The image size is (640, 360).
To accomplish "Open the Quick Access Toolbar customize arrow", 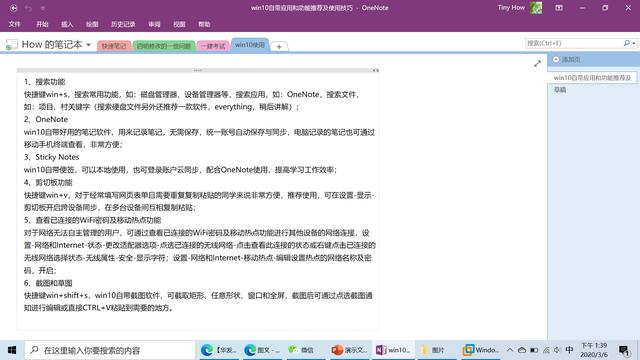I will [43, 8].
